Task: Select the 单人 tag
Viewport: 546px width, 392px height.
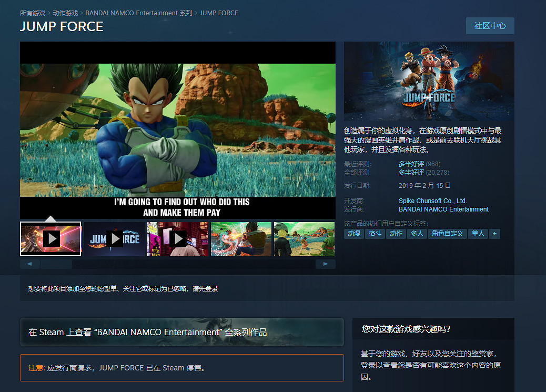Action: 478,233
